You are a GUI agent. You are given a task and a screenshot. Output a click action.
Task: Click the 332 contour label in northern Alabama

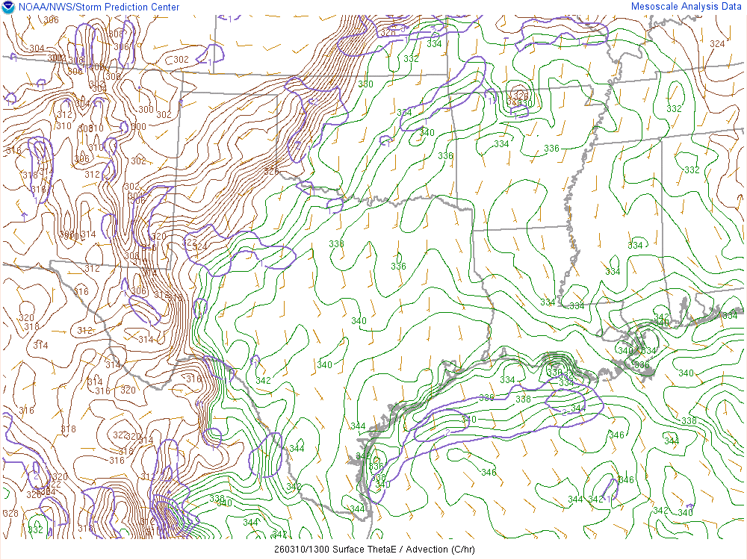click(675, 109)
